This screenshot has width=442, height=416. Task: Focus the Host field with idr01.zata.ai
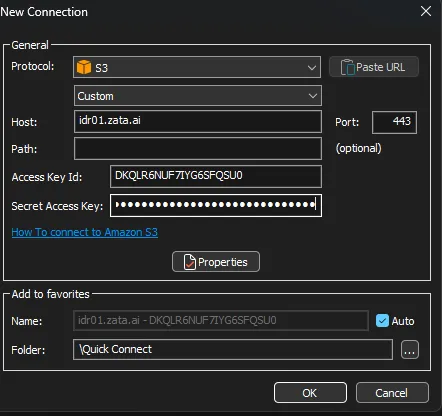click(198, 121)
